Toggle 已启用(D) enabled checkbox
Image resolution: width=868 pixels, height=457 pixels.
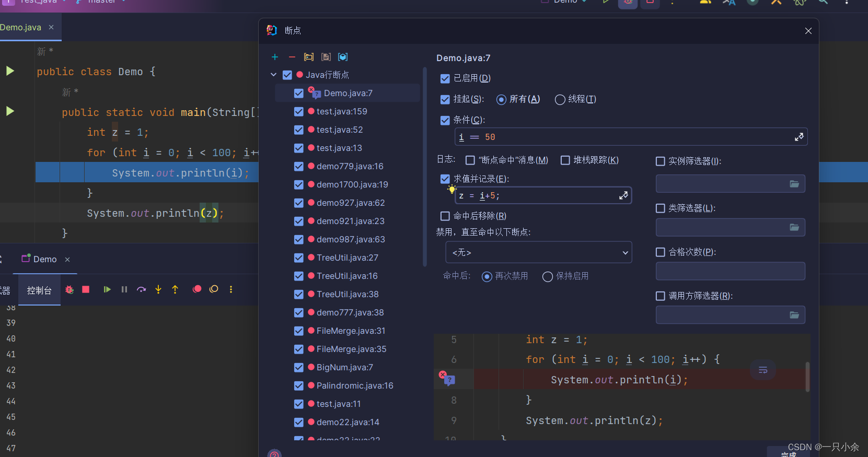(445, 78)
